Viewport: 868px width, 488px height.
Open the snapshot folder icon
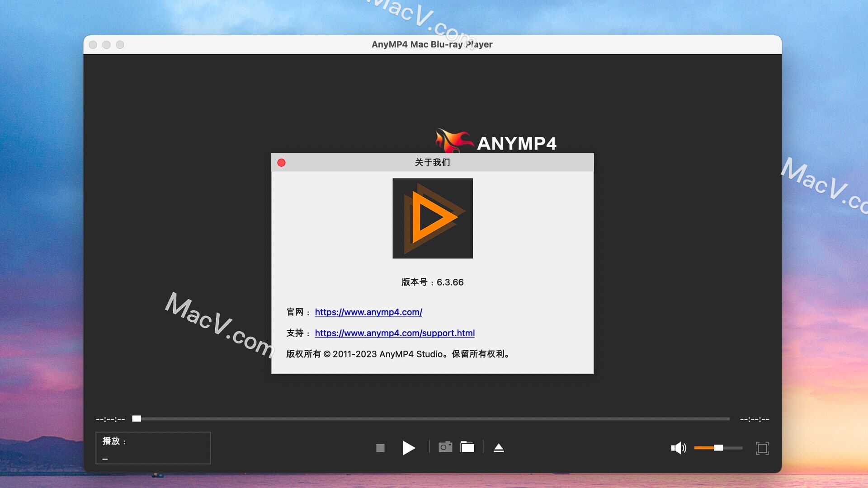click(x=467, y=447)
